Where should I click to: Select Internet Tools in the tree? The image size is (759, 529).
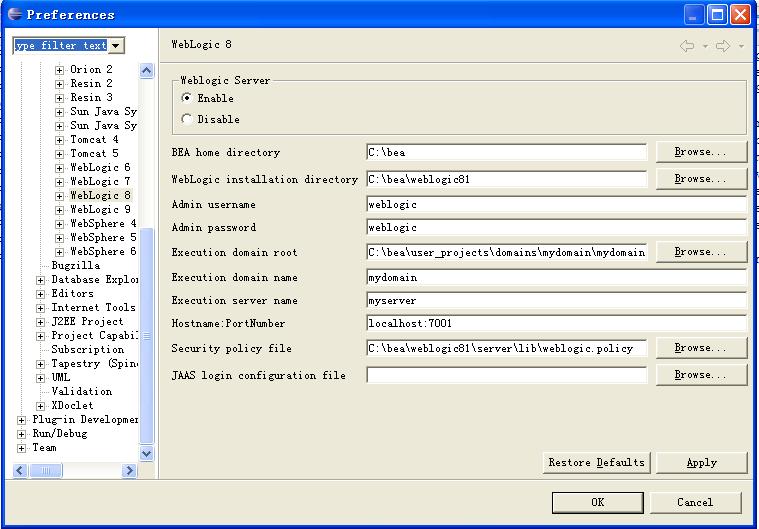click(x=93, y=307)
